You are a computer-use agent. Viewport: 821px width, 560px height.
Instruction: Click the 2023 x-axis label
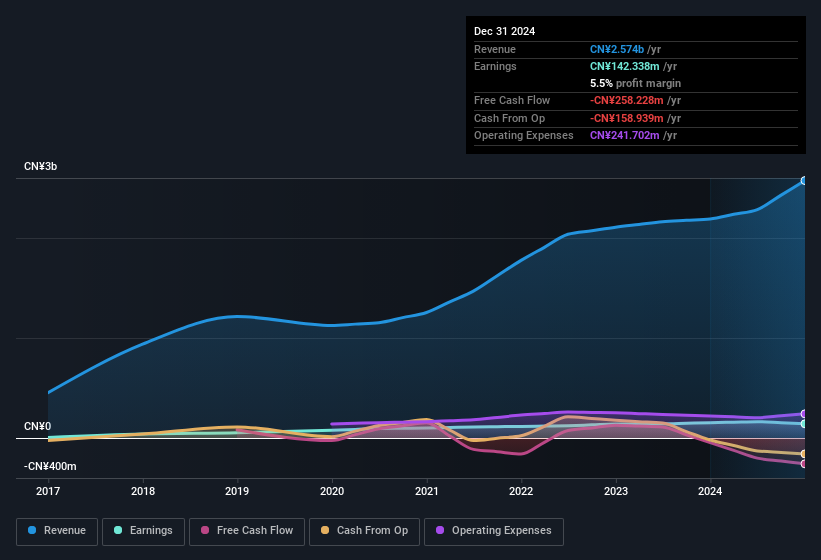616,491
